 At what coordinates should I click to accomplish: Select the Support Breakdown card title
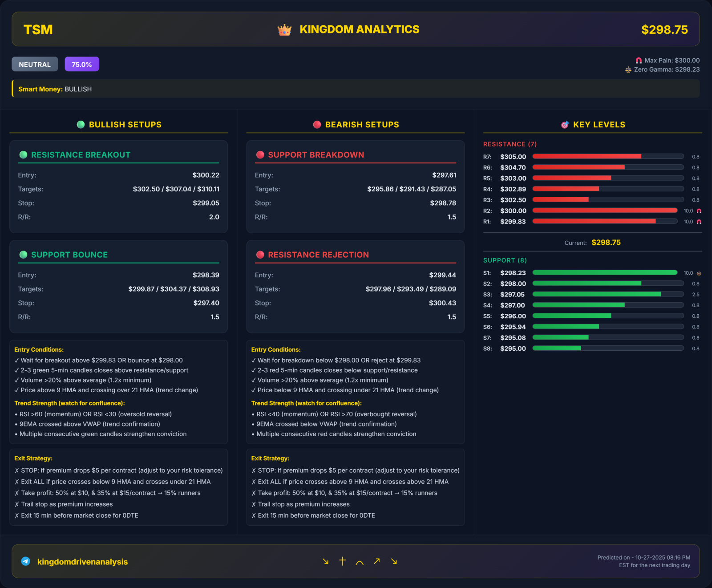(316, 155)
